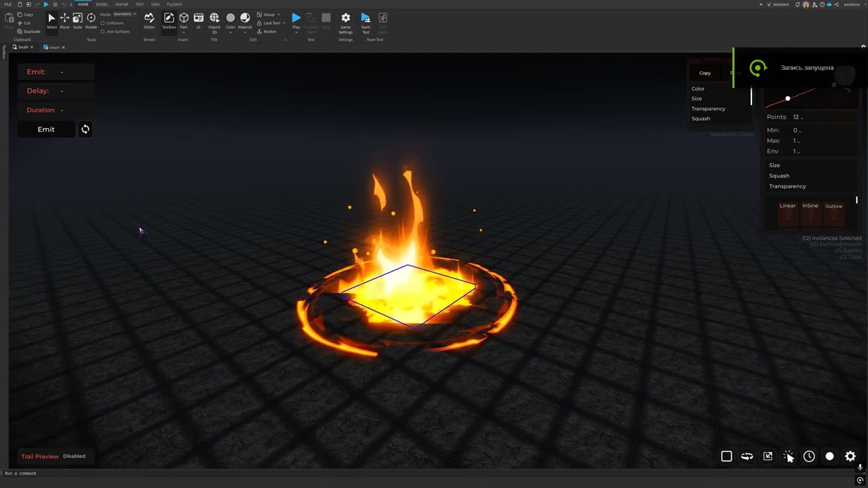Click the looping arrows icon in the bottom bar
This screenshot has width=868, height=488.
(747, 456)
